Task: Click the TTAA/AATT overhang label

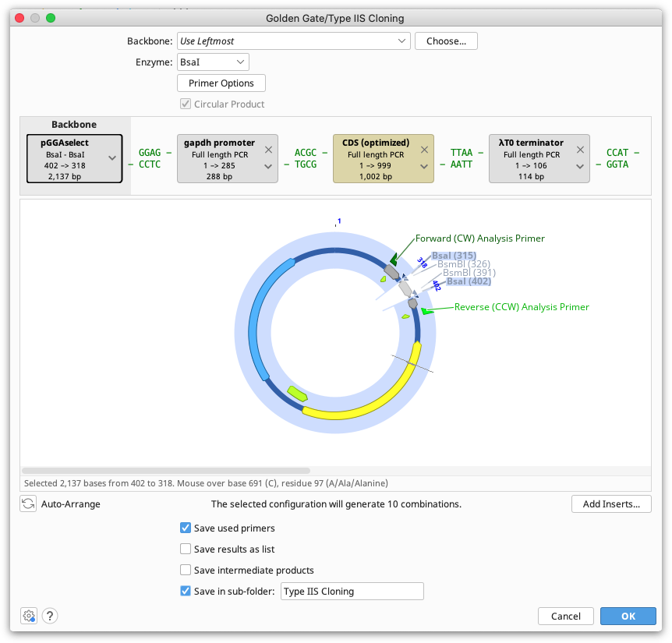Action: (x=462, y=158)
